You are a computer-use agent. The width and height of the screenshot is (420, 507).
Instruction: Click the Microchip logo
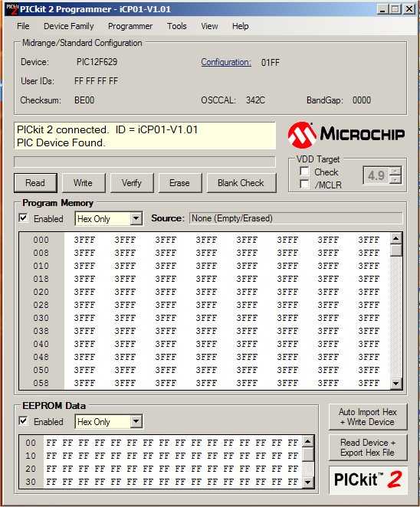pos(346,135)
